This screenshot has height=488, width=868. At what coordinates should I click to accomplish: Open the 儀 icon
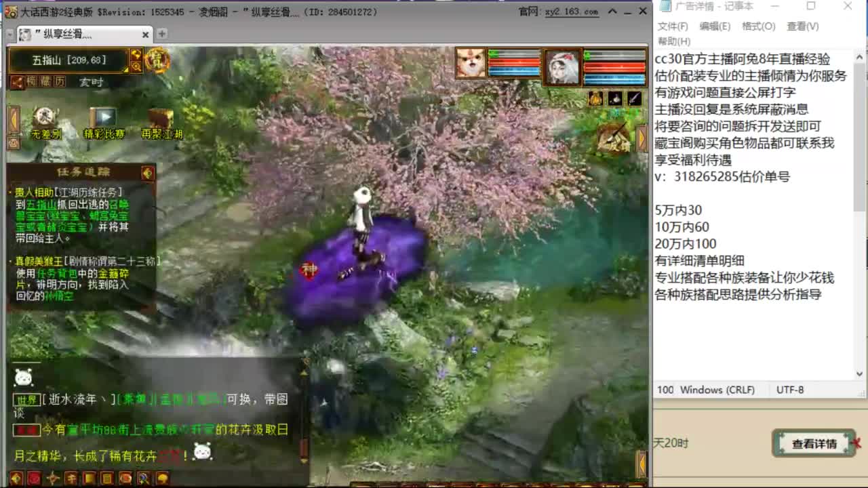point(45,82)
